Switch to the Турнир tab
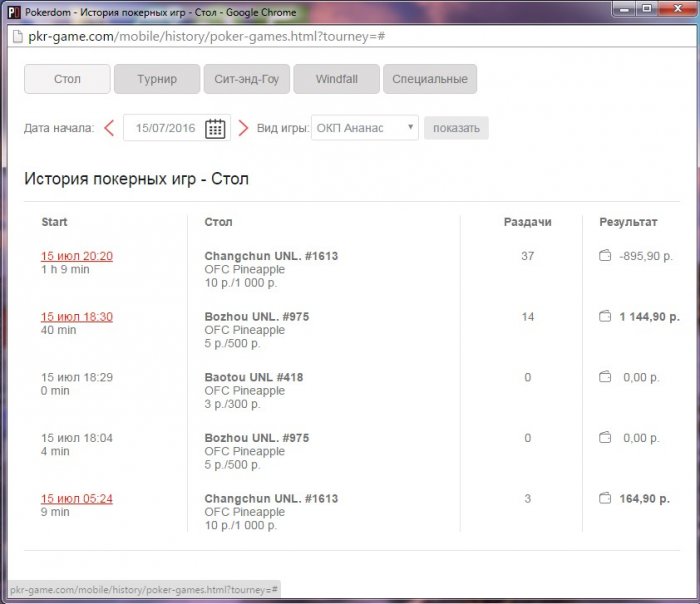The height and width of the screenshot is (604, 700). click(x=157, y=79)
